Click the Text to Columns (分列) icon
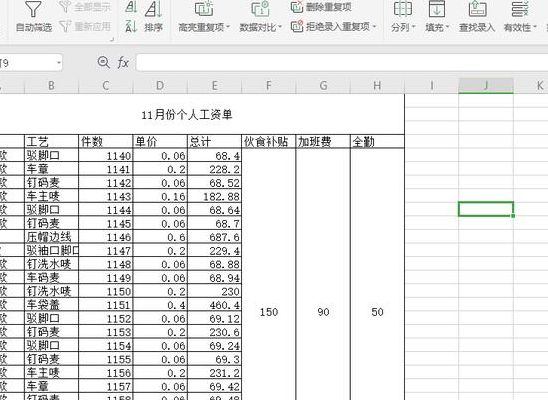 click(403, 9)
